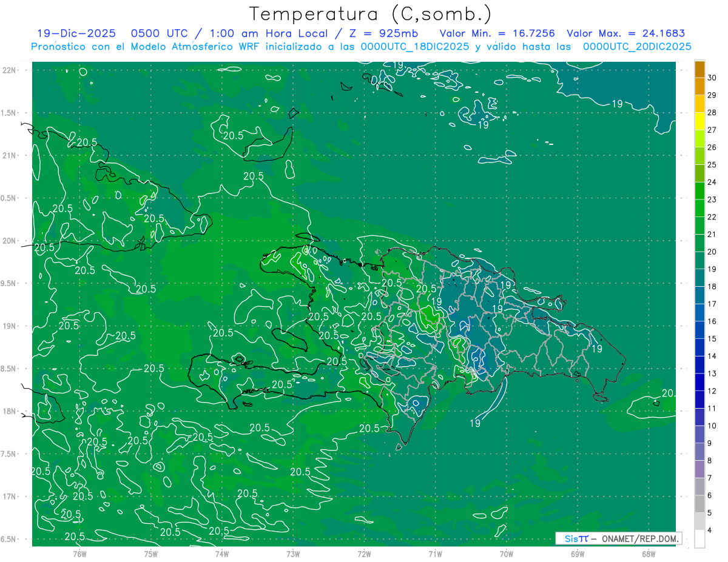Pick the white swatch at the color scale bottom
728x562 pixels.
tap(699, 539)
